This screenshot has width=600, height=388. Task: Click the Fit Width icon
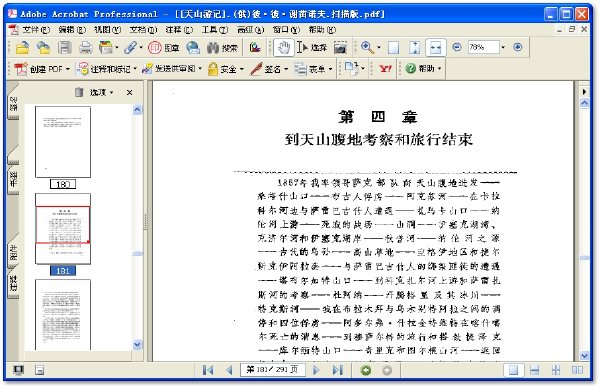435,47
